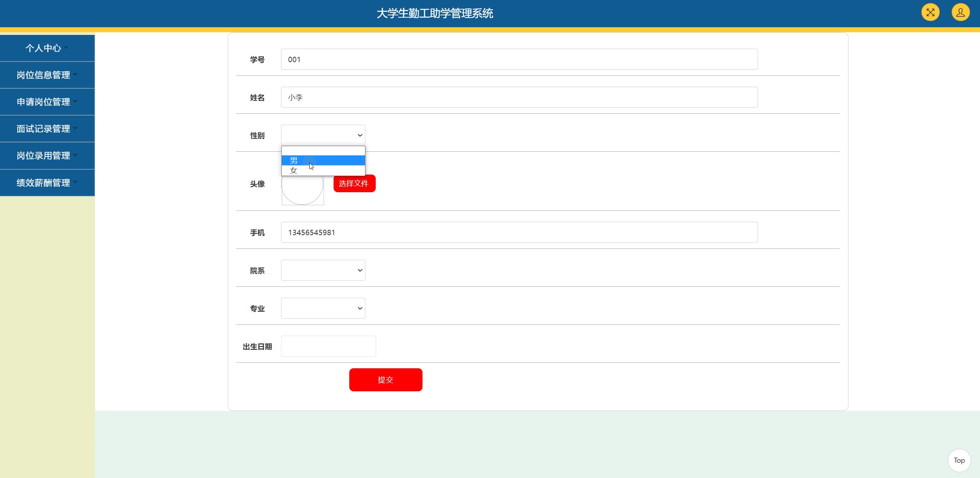Click the 选择文件 upload button
980x478 pixels.
pos(354,183)
